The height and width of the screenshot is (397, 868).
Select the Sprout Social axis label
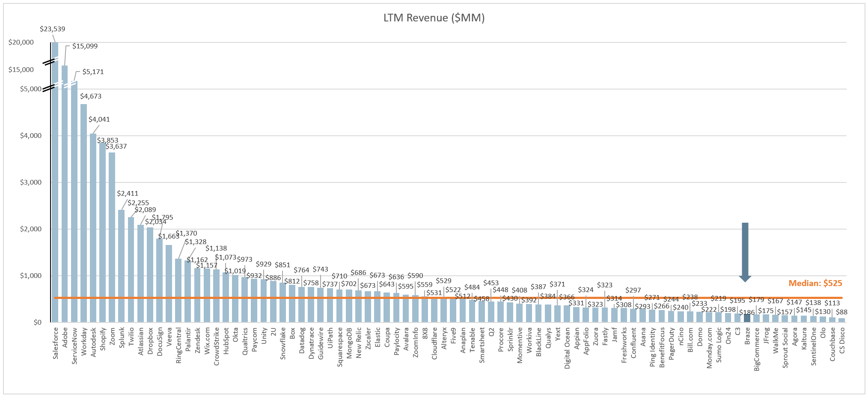[x=785, y=348]
